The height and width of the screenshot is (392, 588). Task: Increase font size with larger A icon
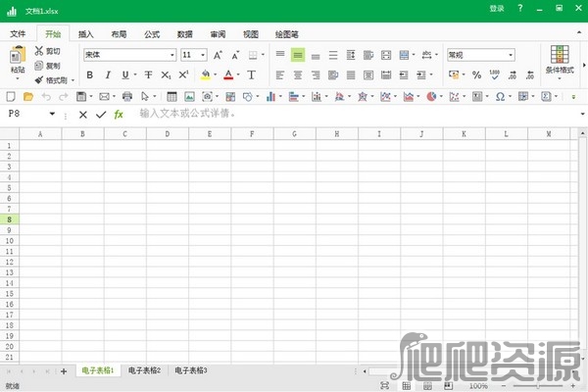[218, 55]
